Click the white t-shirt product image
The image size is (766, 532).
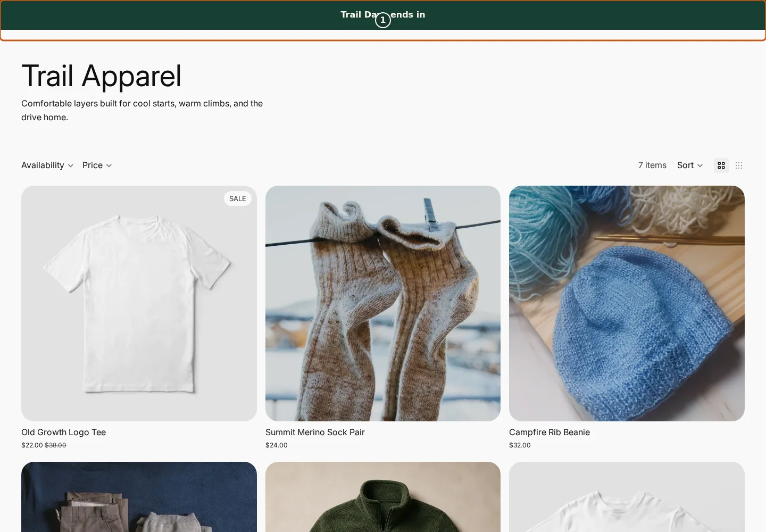(139, 303)
